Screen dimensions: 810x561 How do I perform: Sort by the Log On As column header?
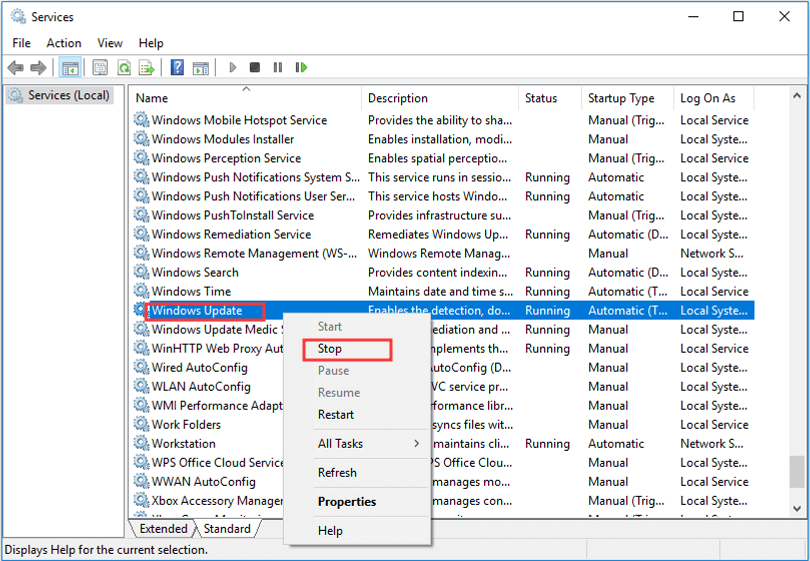(714, 98)
